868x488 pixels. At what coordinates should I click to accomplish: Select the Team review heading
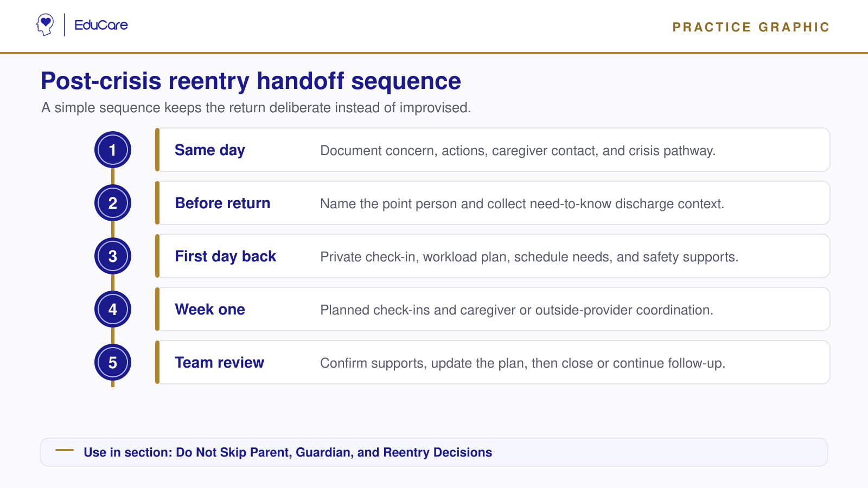[x=219, y=363]
